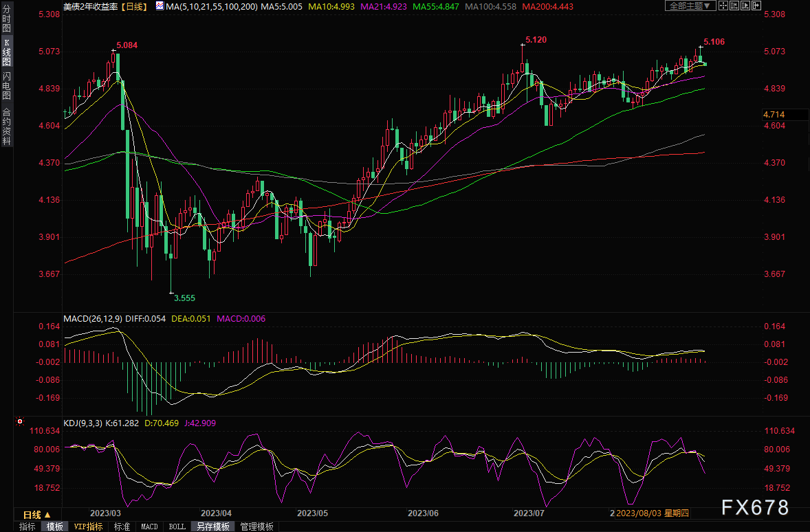The width and height of the screenshot is (810, 532).
Task: Switch to 分时图 view in sidebar
Action: coord(7,19)
